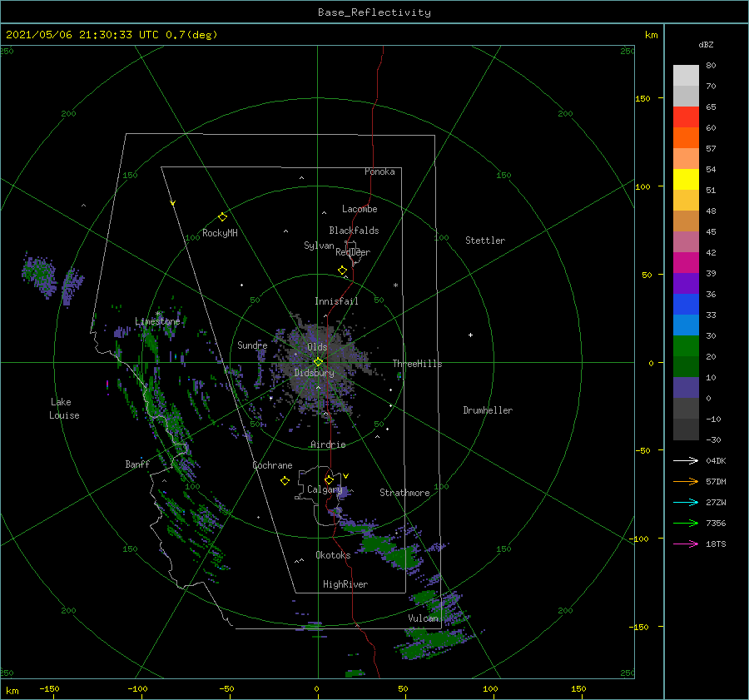Click the 04DK legend label
This screenshot has width=749, height=700.
(716, 460)
